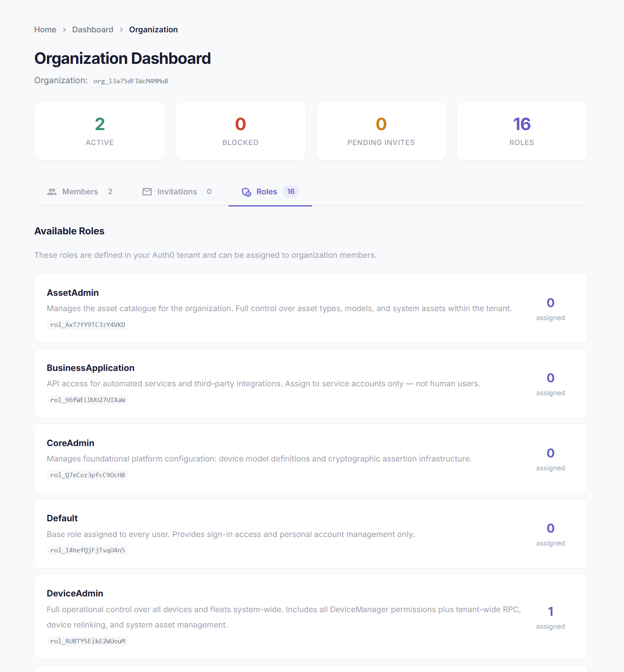Viewport: 624px width, 672px height.
Task: Click Default role's 0 assigned count
Action: [x=550, y=535]
